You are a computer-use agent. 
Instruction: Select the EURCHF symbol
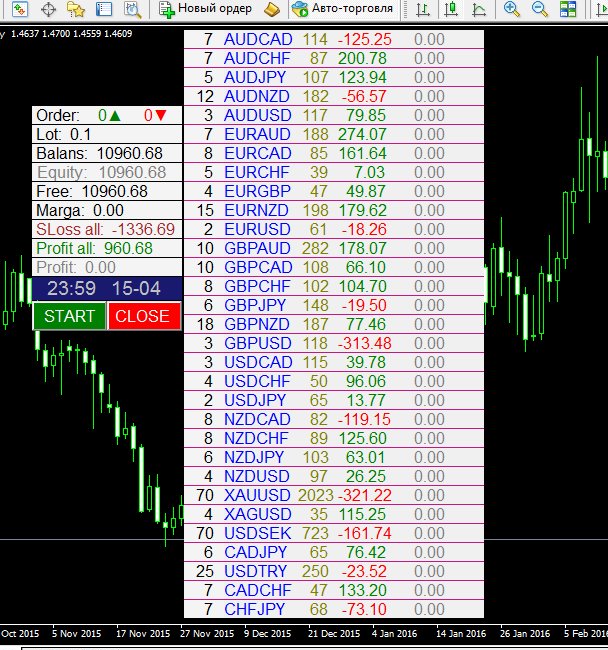pyautogui.click(x=257, y=172)
